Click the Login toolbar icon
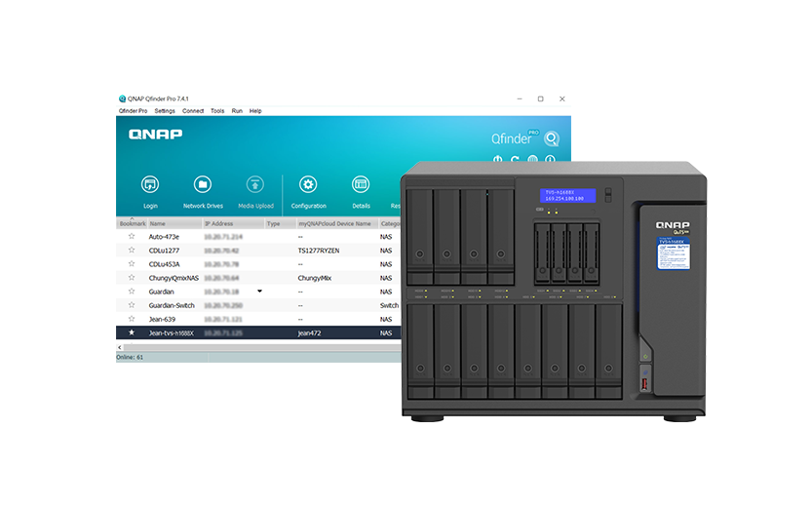 tap(150, 185)
